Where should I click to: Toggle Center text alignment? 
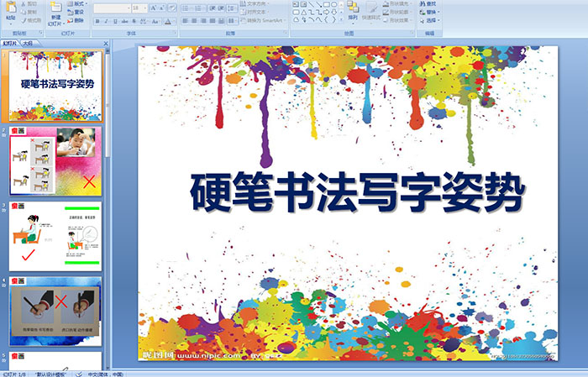pos(194,21)
